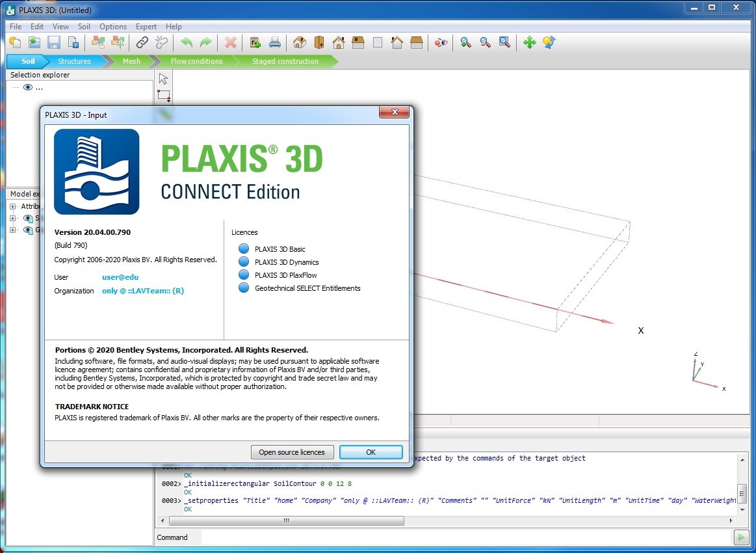Click the Print toolbar icon

(x=275, y=42)
